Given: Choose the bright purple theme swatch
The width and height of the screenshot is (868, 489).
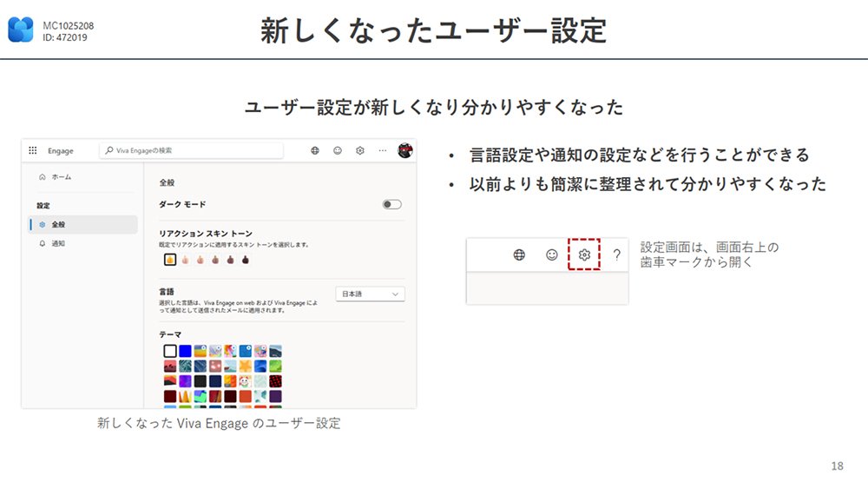Looking at the screenshot, I should coord(186,381).
